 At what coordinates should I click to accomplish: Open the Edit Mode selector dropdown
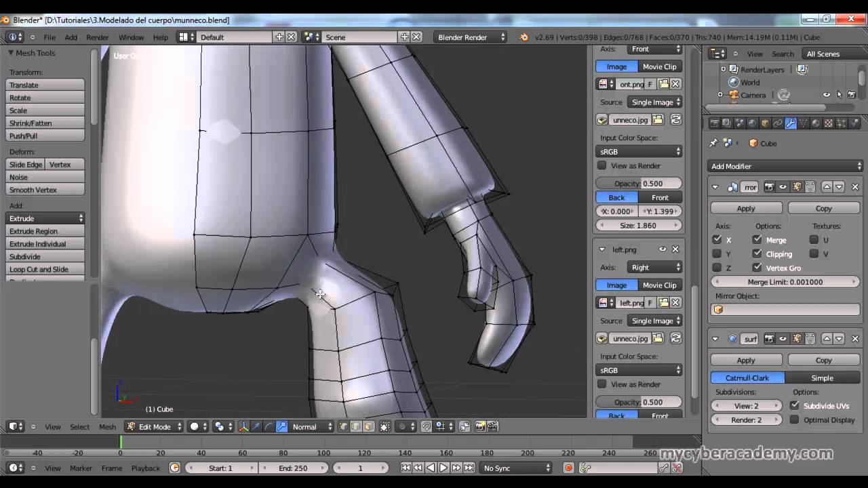point(154,426)
